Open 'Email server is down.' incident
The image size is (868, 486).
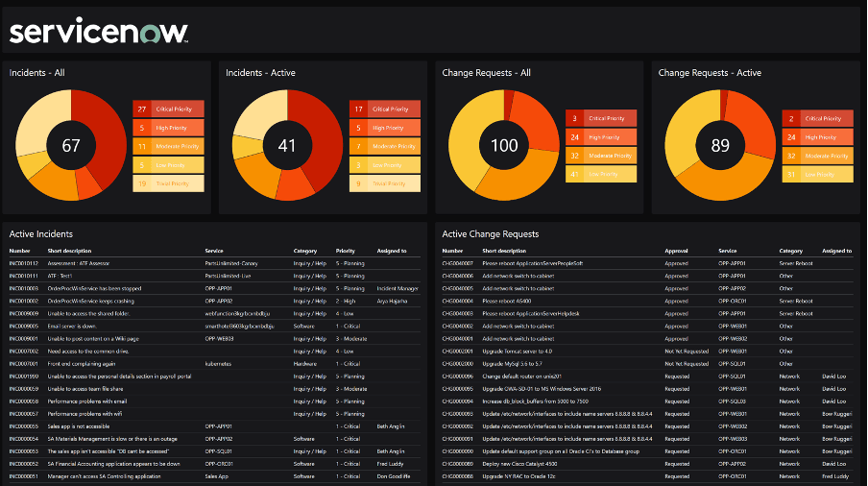pyautogui.click(x=72, y=326)
